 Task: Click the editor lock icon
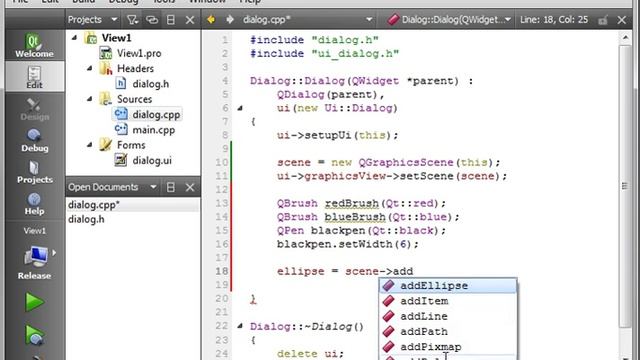pyautogui.click(x=603, y=20)
